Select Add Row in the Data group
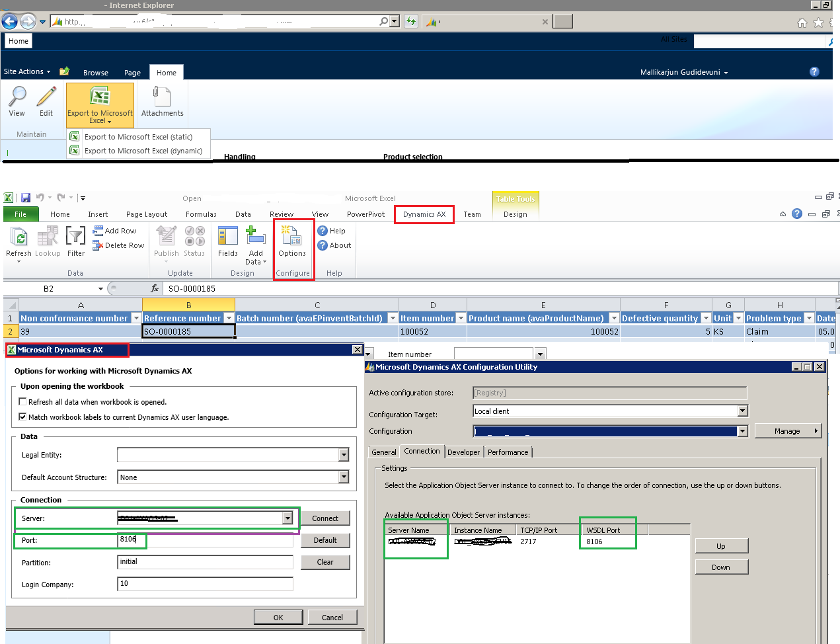 pos(117,231)
